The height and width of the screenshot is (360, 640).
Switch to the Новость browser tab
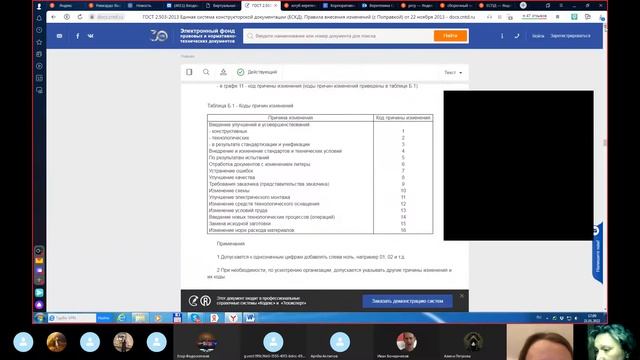(x=143, y=6)
